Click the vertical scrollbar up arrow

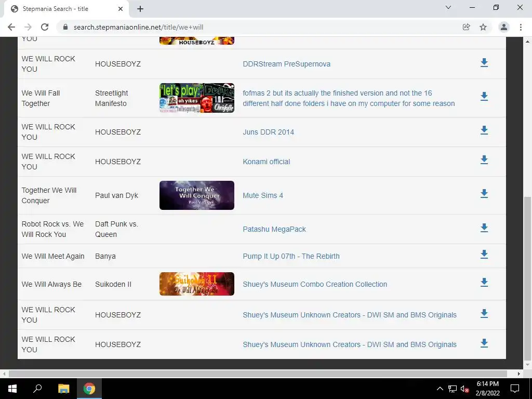527,42
